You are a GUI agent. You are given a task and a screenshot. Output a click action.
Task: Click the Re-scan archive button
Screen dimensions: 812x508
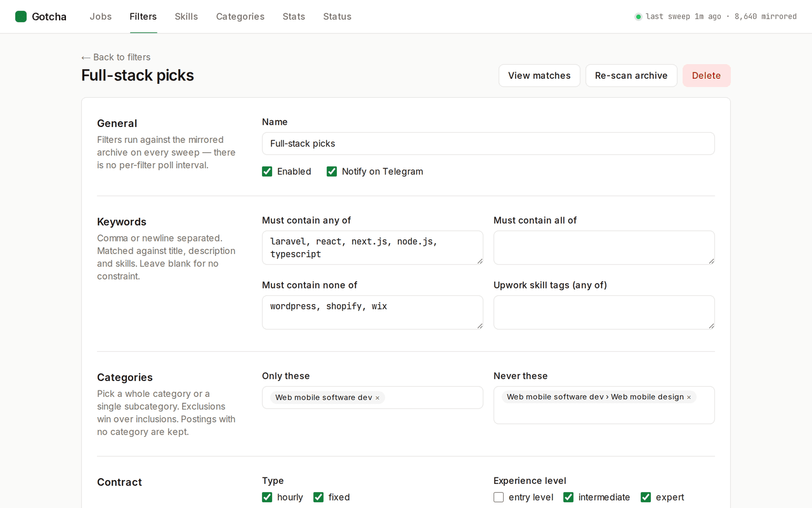[631, 76]
